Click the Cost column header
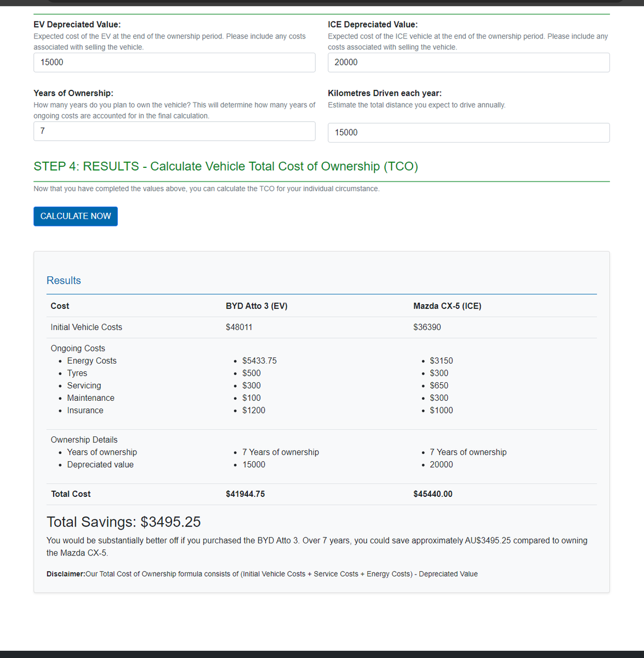This screenshot has width=644, height=658. click(60, 306)
